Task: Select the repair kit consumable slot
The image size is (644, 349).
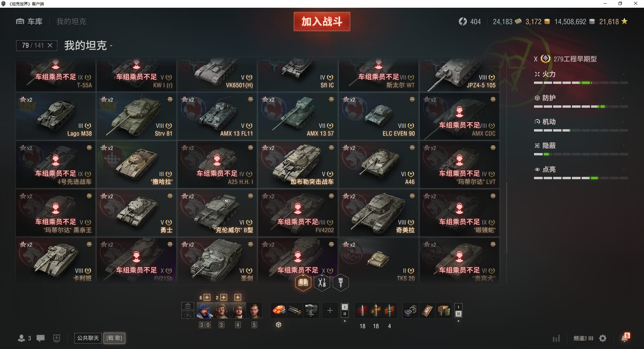Action: tap(411, 311)
